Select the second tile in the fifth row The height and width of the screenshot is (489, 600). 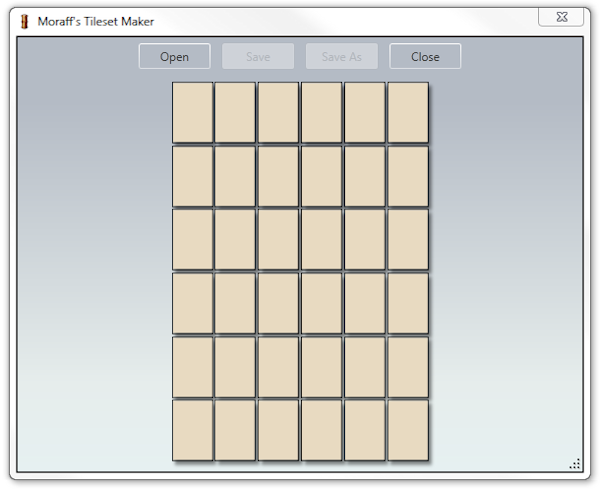pos(235,367)
